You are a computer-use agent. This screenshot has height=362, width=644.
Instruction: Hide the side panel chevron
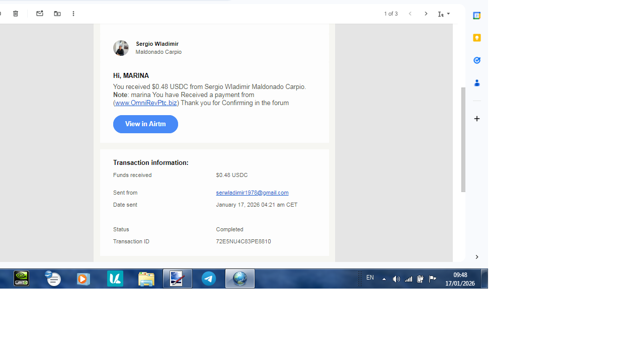[476, 257]
